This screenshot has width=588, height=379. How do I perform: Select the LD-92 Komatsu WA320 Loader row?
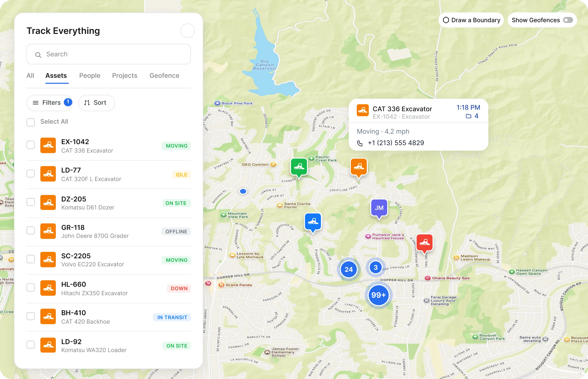tap(109, 345)
